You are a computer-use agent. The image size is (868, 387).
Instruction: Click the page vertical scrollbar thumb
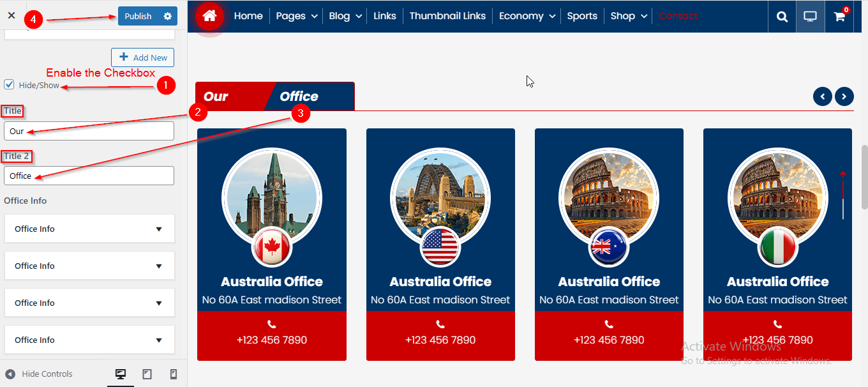click(864, 177)
